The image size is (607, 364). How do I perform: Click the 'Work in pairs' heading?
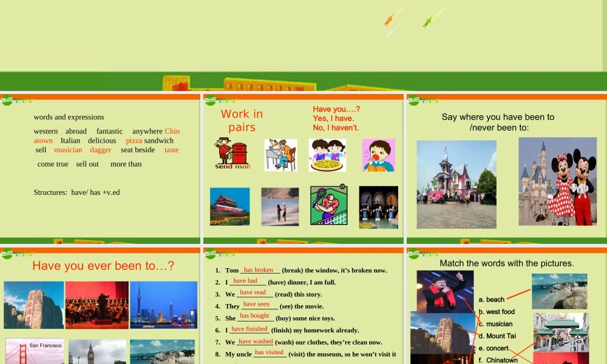(242, 120)
